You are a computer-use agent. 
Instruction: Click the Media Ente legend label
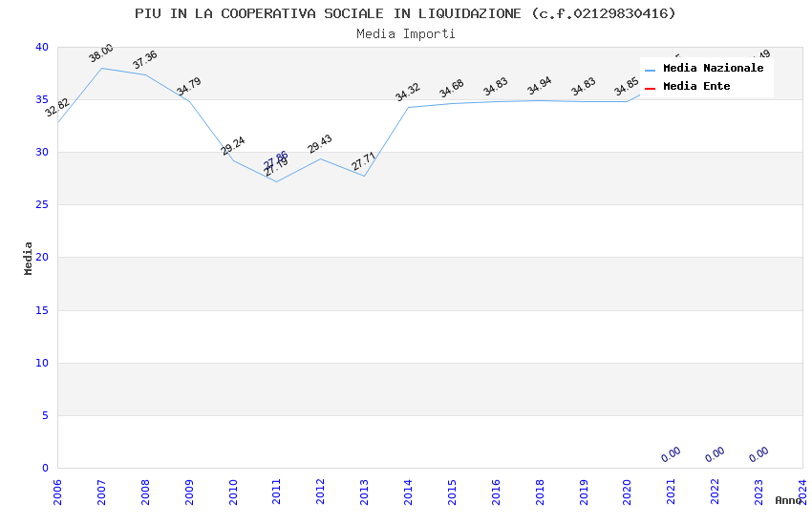[696, 86]
